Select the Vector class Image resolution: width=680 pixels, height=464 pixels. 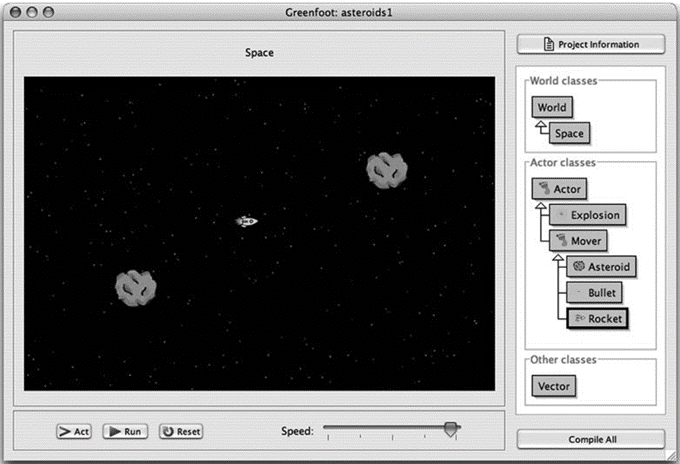click(x=554, y=386)
